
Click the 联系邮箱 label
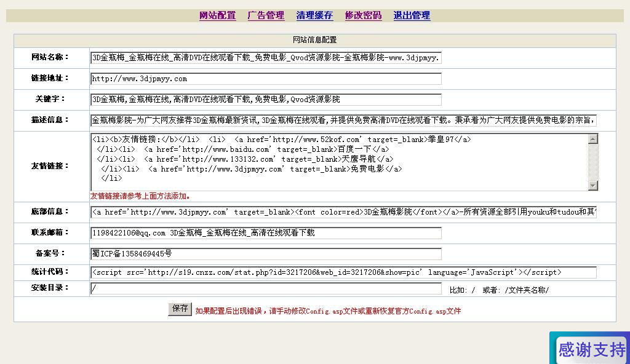pos(50,232)
